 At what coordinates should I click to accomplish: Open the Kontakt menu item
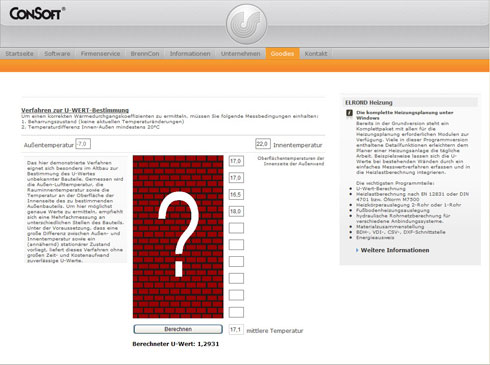click(316, 54)
